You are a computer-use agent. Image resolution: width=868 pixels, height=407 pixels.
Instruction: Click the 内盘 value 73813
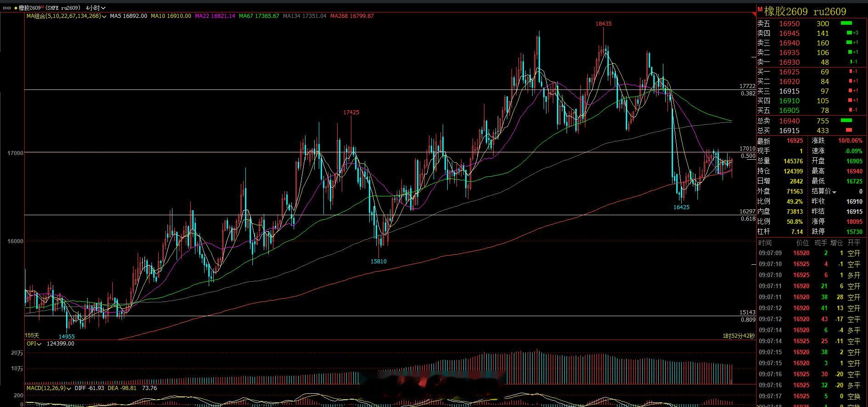click(x=795, y=212)
